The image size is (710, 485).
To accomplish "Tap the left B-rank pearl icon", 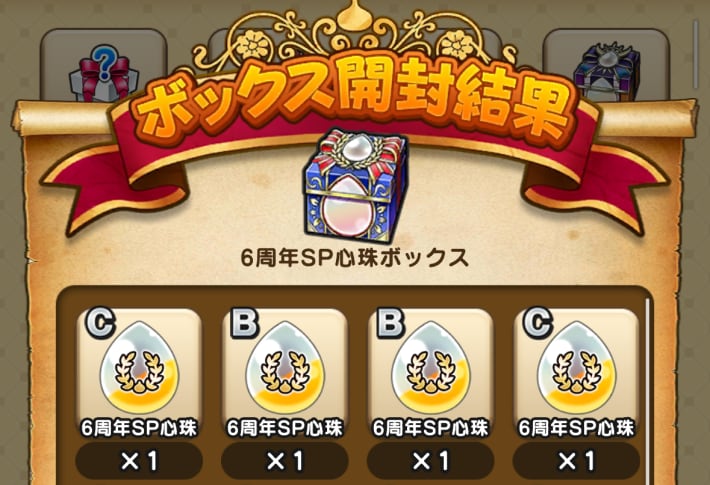I will tap(285, 365).
